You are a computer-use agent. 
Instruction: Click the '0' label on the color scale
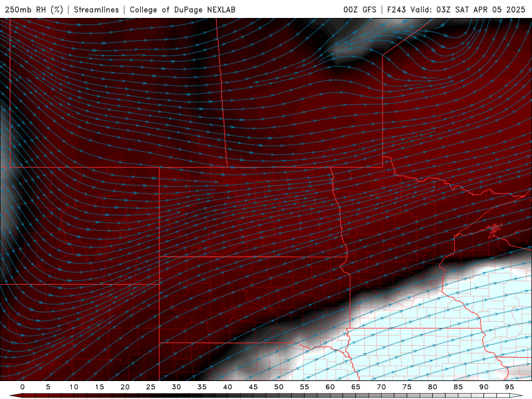[23, 387]
